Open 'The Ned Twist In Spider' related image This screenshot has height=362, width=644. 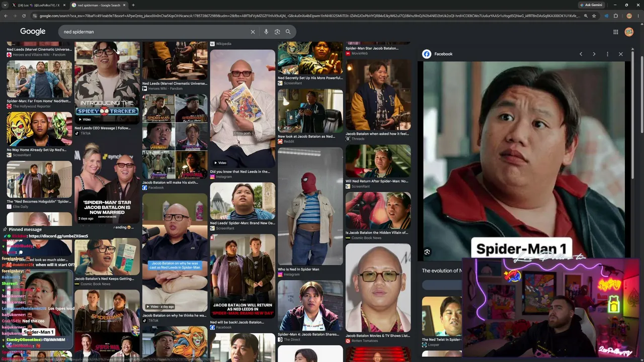tap(442, 317)
